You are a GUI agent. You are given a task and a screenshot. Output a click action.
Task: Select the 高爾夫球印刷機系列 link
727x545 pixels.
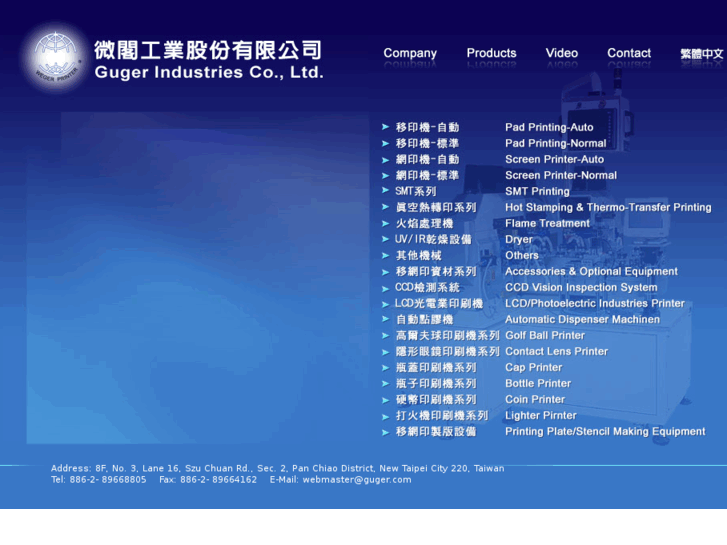point(447,335)
